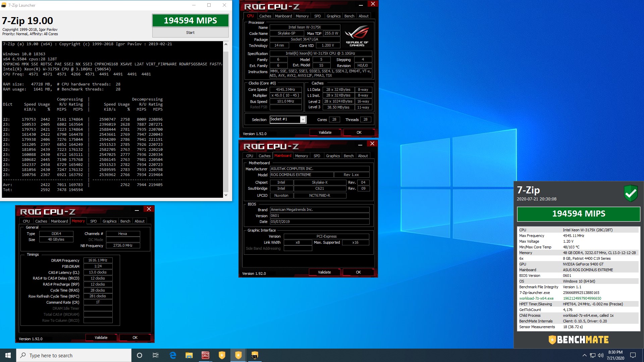The height and width of the screenshot is (362, 644).
Task: Click OK in the Mainboard CPU-Z window
Action: pyautogui.click(x=358, y=272)
